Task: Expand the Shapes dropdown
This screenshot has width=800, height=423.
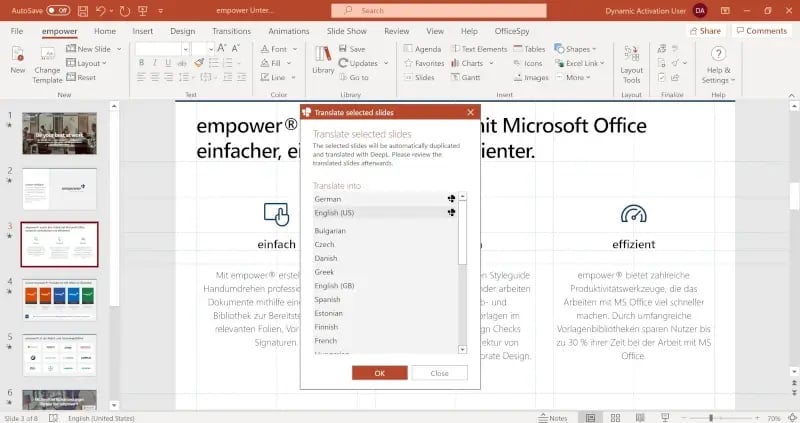Action: pos(574,48)
